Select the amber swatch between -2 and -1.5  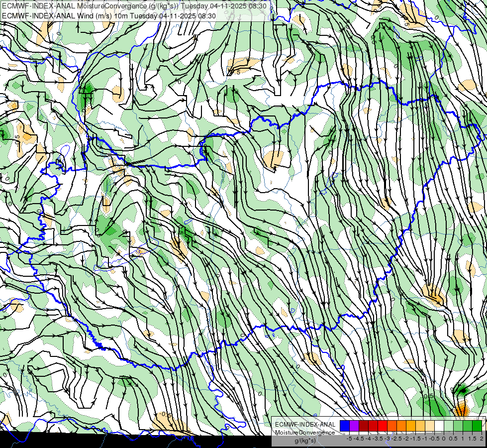[x=411, y=426]
